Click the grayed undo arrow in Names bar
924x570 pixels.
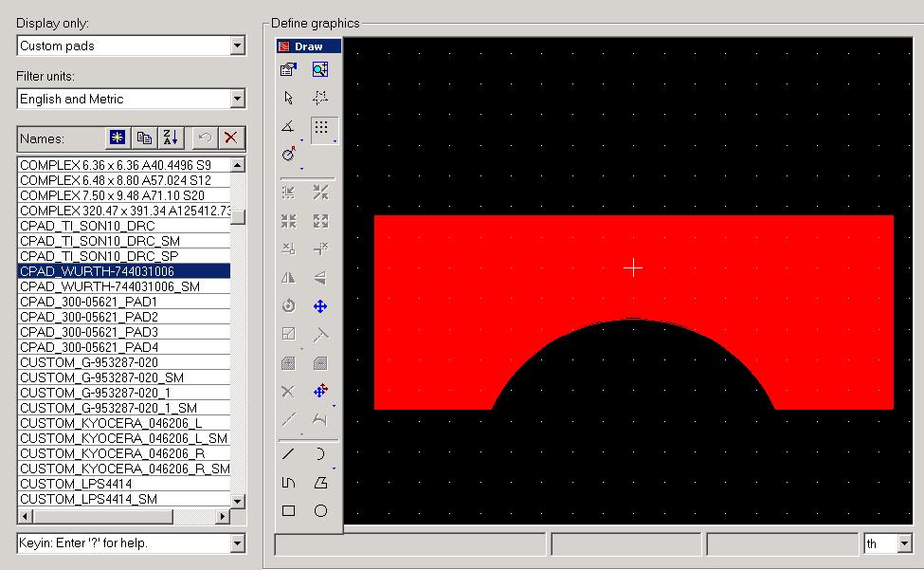(205, 138)
